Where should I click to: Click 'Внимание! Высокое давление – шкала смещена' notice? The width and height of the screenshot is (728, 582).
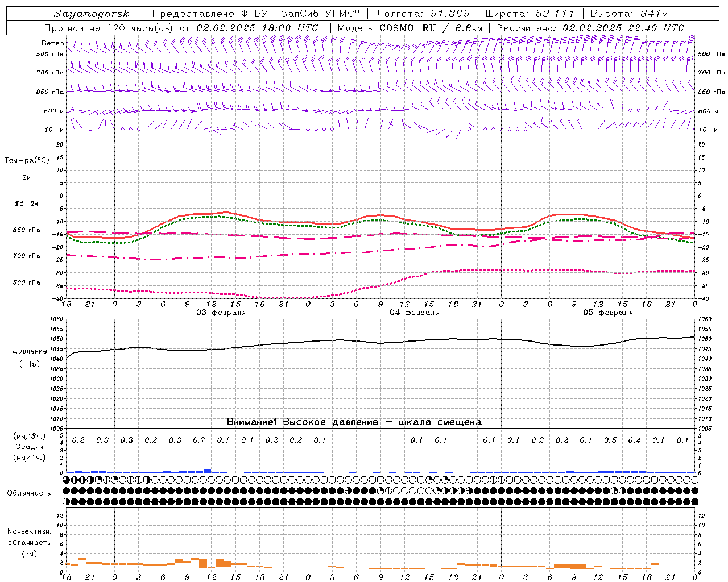pyautogui.click(x=354, y=422)
